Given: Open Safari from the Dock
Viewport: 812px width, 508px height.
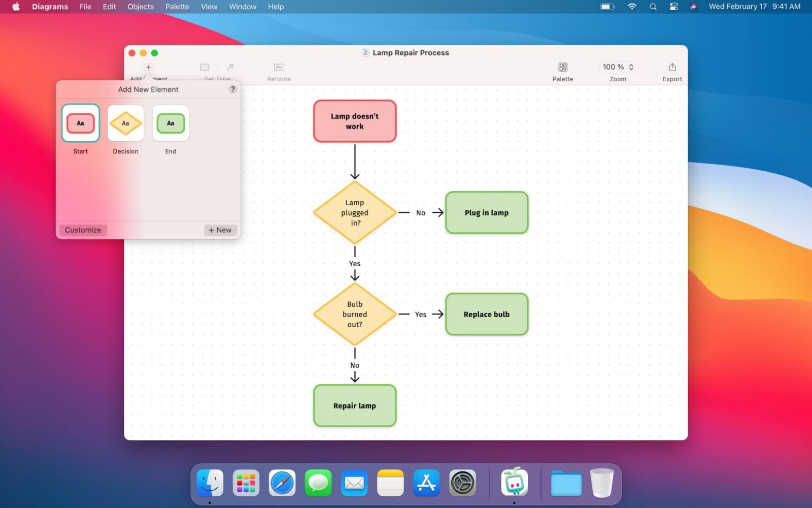Looking at the screenshot, I should coord(282,483).
